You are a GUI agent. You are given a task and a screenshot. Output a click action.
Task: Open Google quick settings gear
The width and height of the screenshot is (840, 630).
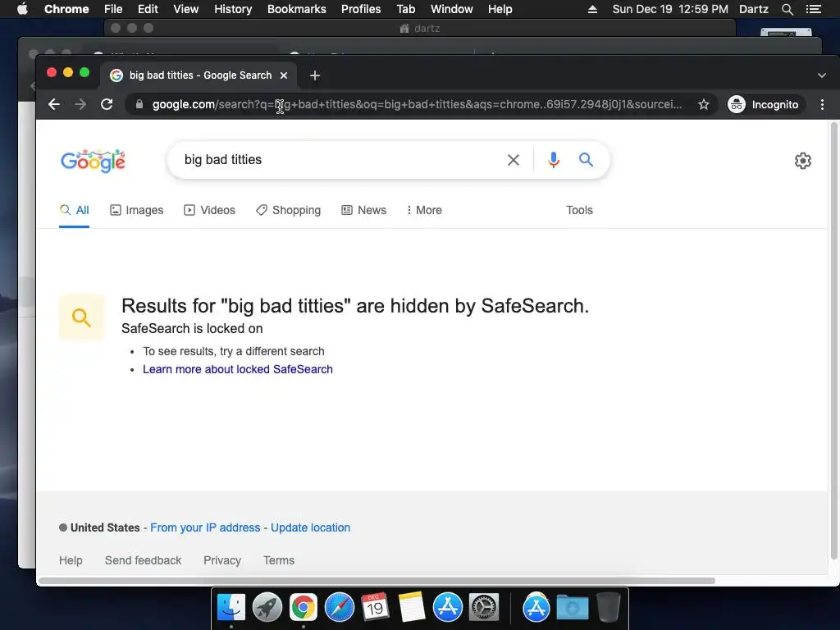tap(802, 161)
